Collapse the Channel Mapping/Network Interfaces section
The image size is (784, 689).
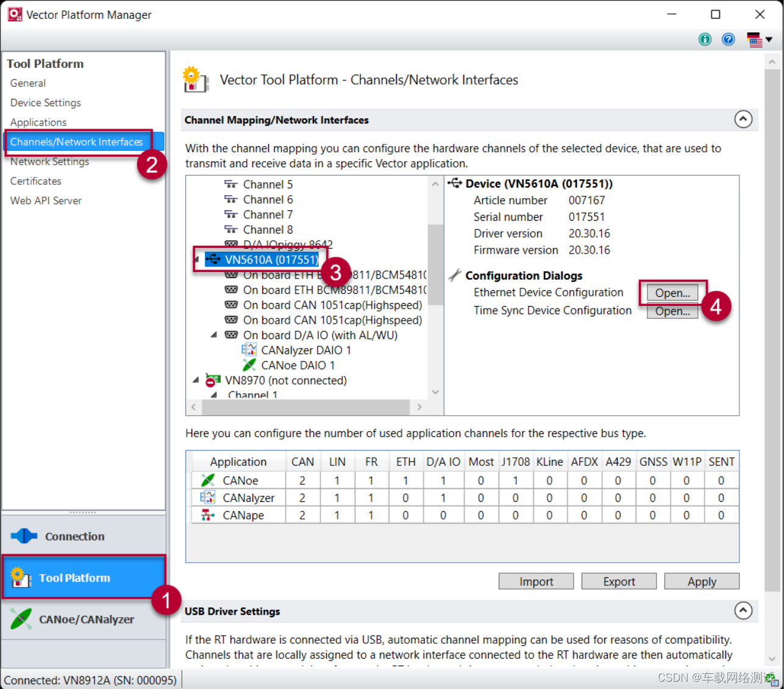(x=743, y=120)
